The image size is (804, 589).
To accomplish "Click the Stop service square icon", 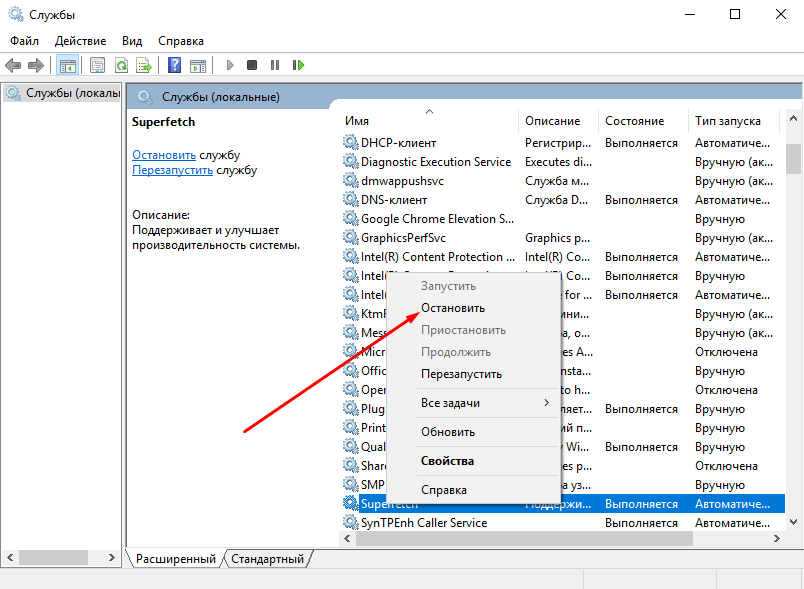I will coord(252,65).
